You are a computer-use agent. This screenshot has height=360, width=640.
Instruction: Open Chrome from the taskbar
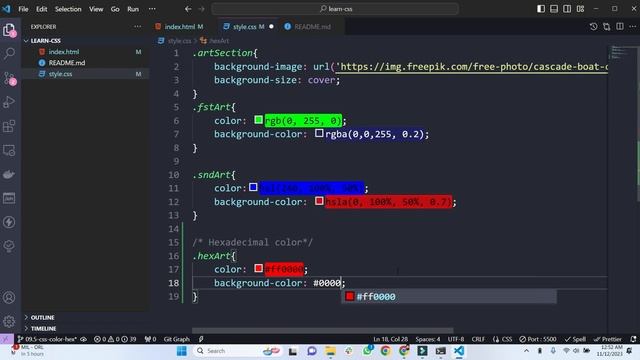coord(385,351)
